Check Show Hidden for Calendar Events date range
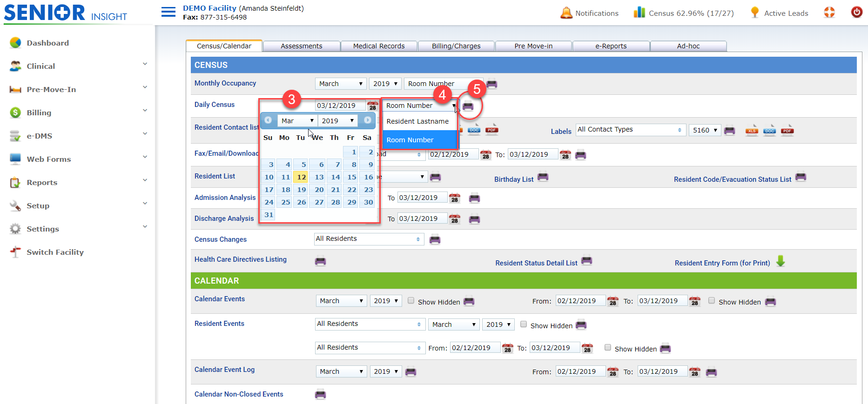 pyautogui.click(x=712, y=301)
